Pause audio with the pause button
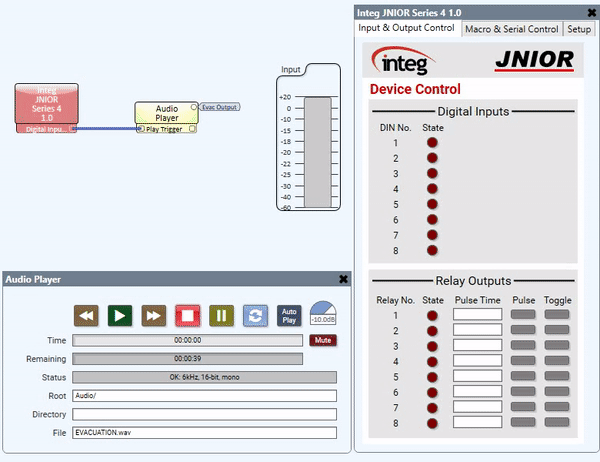The height and width of the screenshot is (462, 600). (222, 316)
